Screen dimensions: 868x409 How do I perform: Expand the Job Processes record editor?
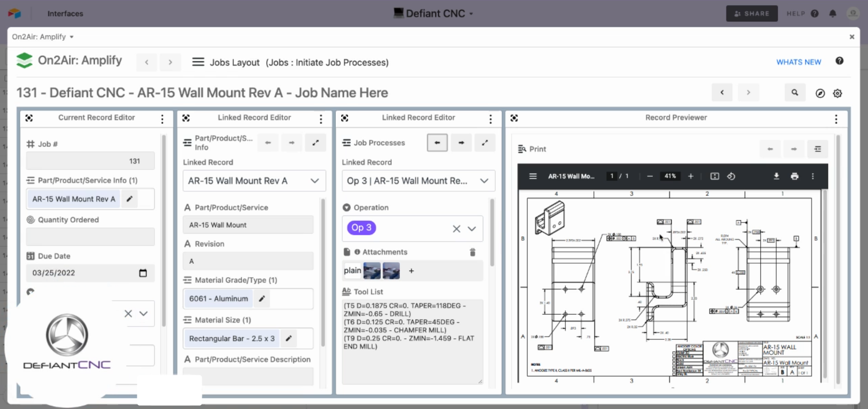485,143
